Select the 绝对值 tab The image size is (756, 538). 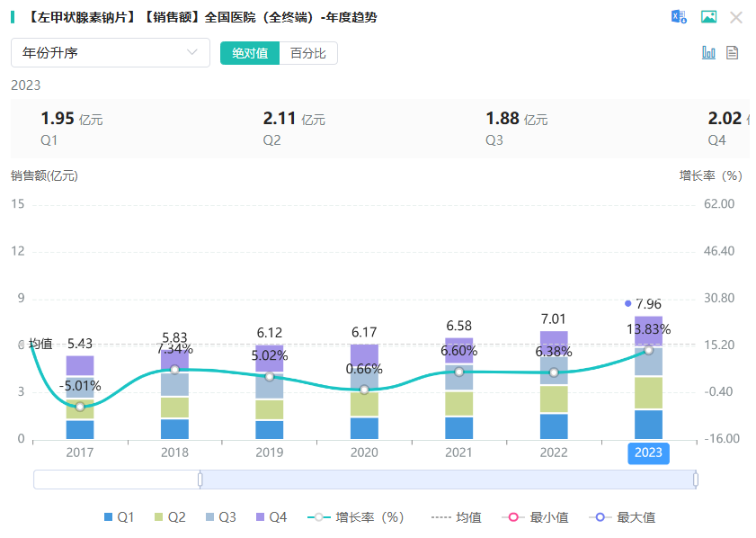point(250,53)
